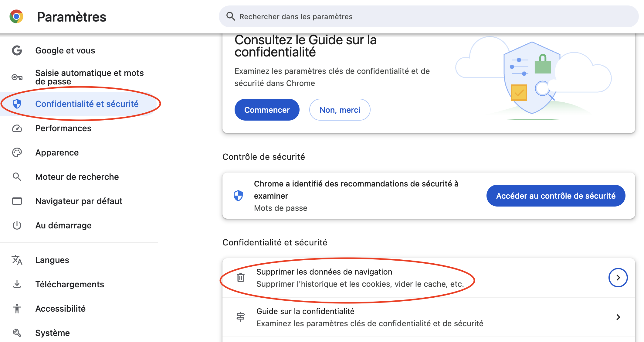644x342 pixels.
Task: Click the speedometer Performances icon
Action: click(17, 128)
